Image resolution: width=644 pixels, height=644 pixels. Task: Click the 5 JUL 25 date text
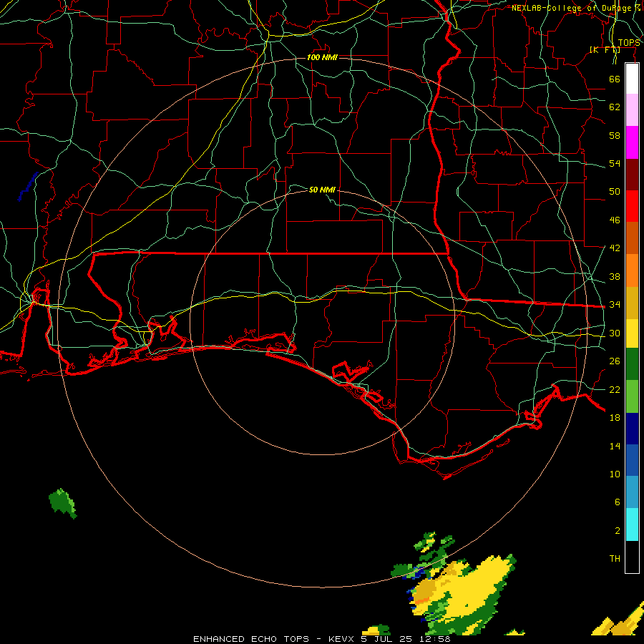point(388,639)
